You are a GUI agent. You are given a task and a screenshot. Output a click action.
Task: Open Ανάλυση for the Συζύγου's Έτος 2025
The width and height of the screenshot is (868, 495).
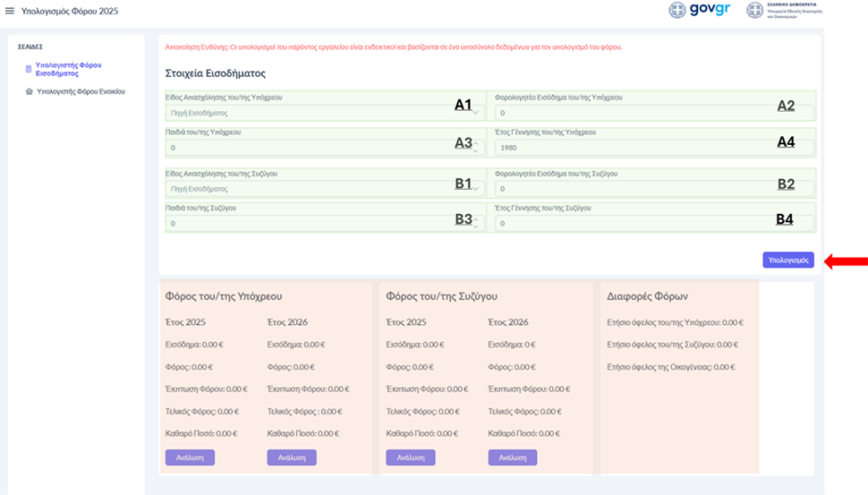point(410,457)
